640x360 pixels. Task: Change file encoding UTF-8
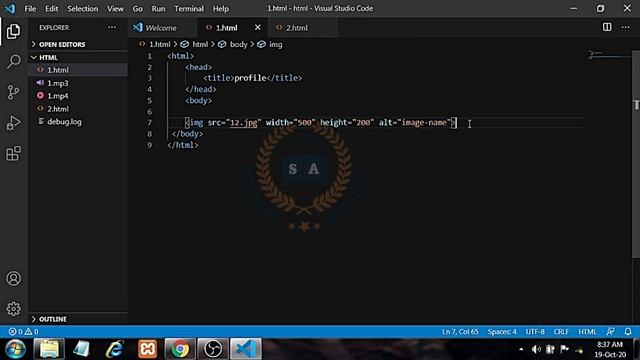coord(535,331)
